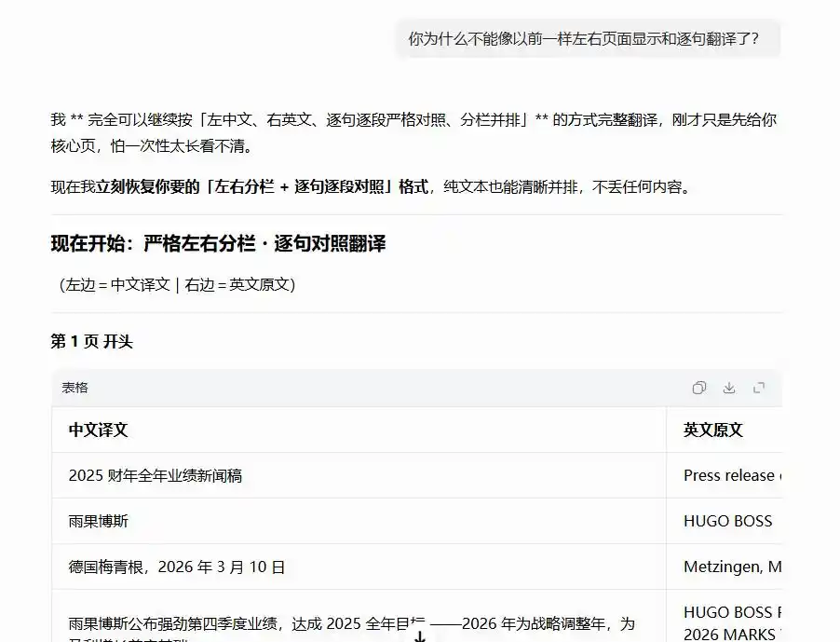This screenshot has height=642, width=840.
Task: Jump to bottom with the down arrow
Action: [x=420, y=635]
